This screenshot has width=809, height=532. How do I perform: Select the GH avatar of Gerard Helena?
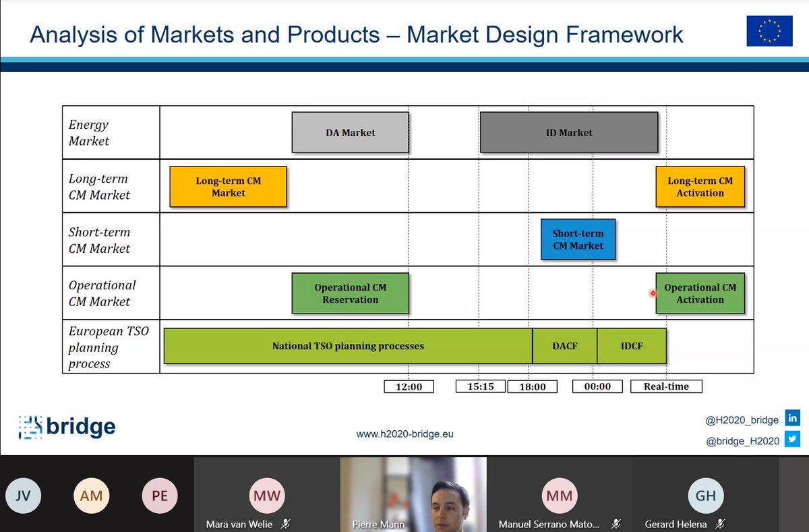[706, 496]
